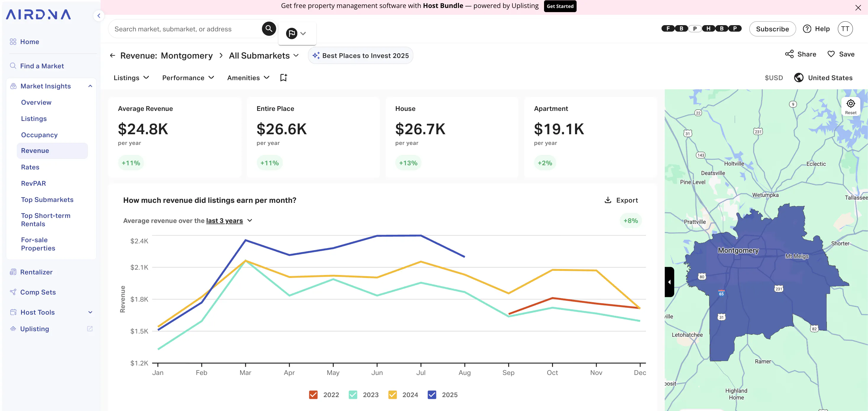Image resolution: width=868 pixels, height=411 pixels.
Task: Collapse the Market Insights section chevron
Action: pyautogui.click(x=90, y=86)
